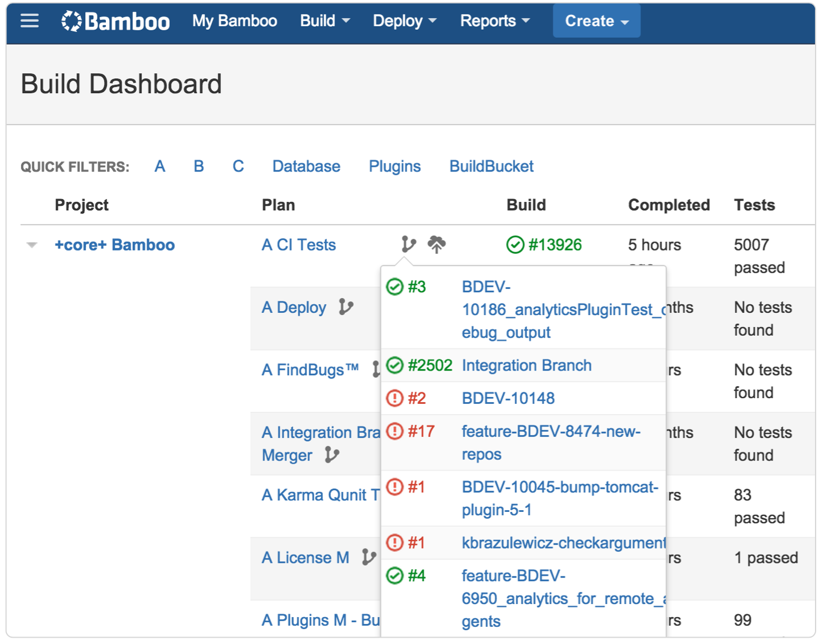
Task: Open branch BDEV-10148
Action: tap(508, 398)
